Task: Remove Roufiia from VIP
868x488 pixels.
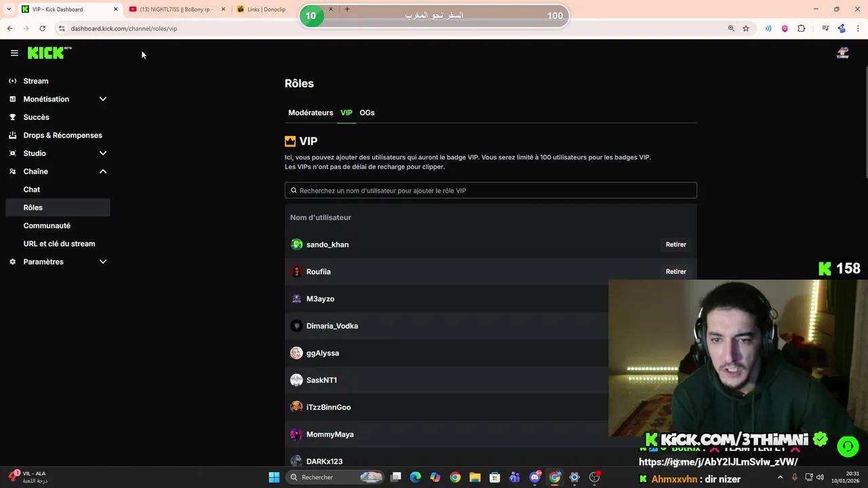Action: [676, 271]
